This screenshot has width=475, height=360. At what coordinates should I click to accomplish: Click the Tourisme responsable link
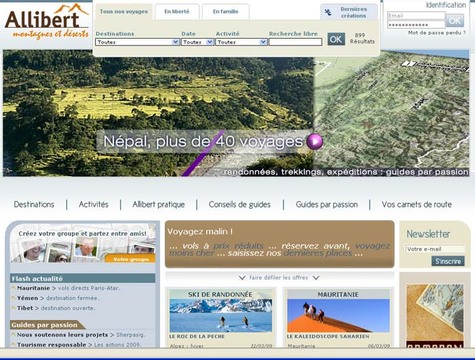(79, 345)
